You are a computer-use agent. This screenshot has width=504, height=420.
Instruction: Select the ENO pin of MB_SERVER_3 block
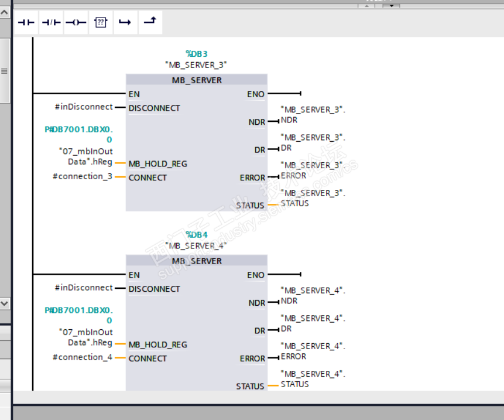click(x=256, y=94)
